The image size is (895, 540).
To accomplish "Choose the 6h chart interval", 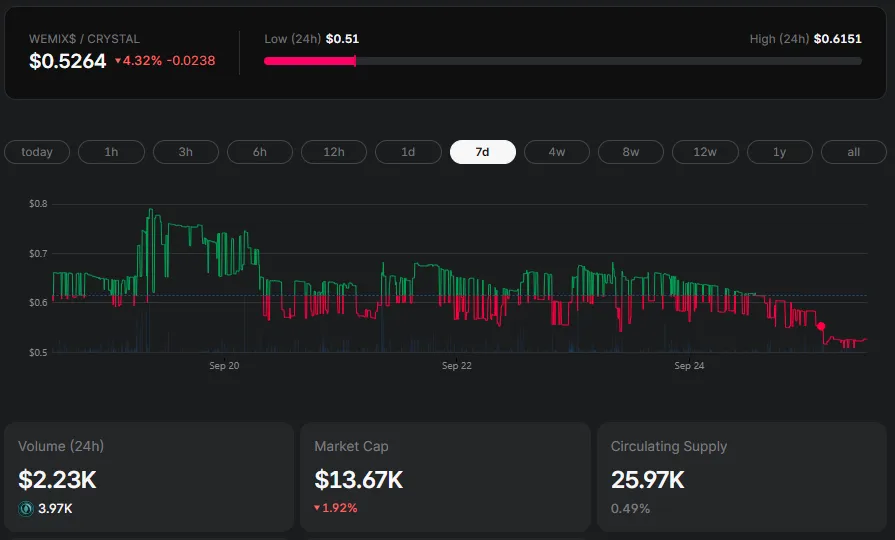I will 260,152.
